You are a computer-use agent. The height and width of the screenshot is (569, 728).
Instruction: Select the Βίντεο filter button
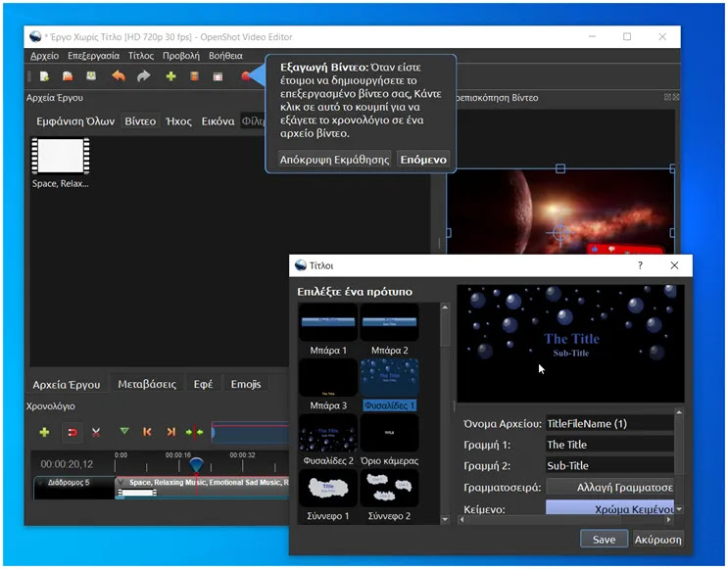tap(140, 121)
